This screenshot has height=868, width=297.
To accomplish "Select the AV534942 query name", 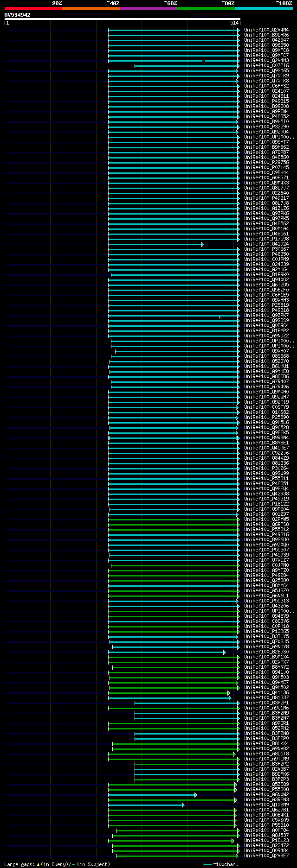I will 18,15.
